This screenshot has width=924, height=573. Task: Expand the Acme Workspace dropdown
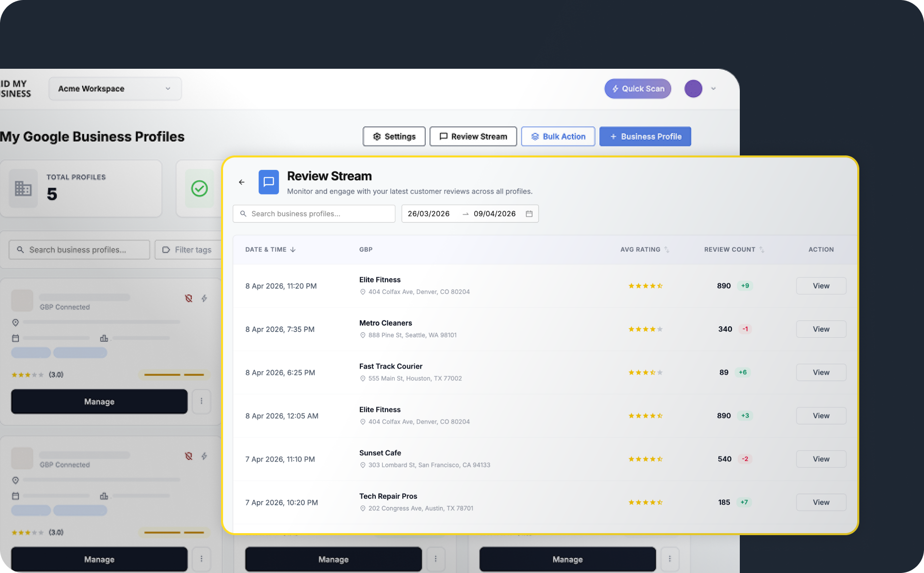(115, 89)
